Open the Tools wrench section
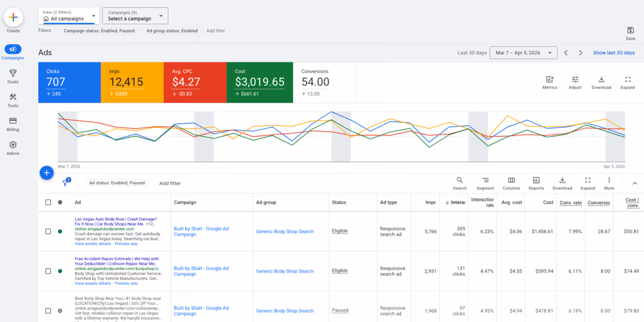 [x=13, y=100]
